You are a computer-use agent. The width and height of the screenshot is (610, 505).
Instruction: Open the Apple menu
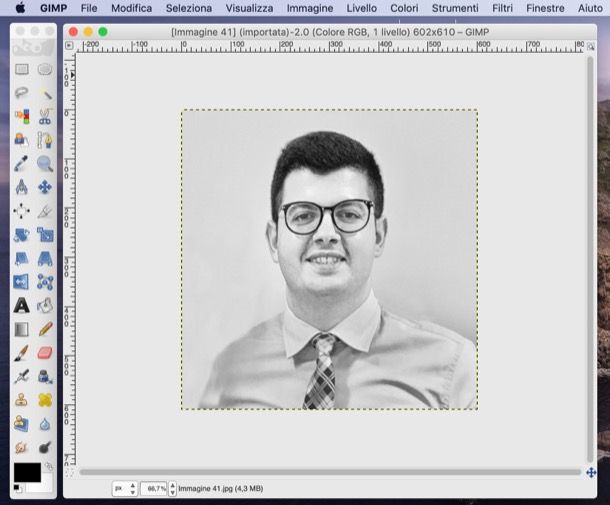tap(20, 8)
